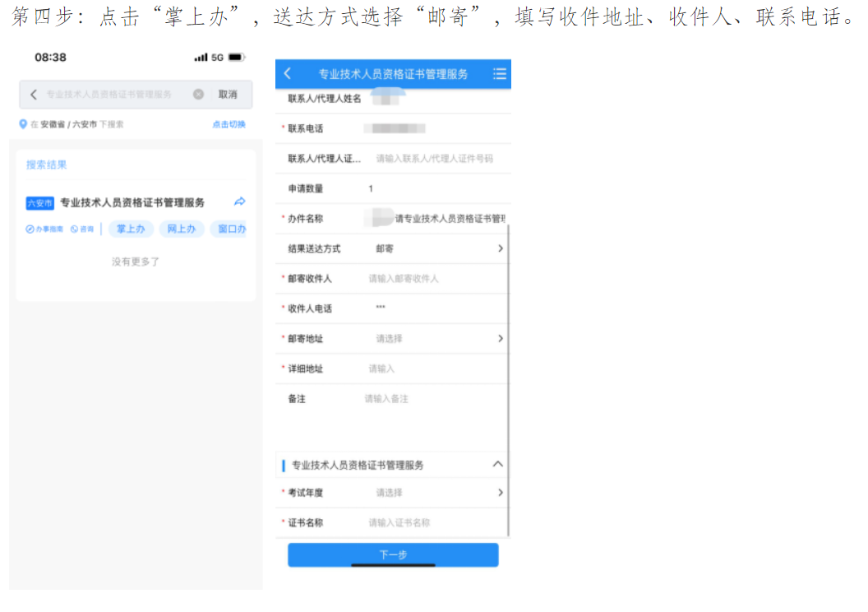Open the 考试年度 selector

coord(393,493)
